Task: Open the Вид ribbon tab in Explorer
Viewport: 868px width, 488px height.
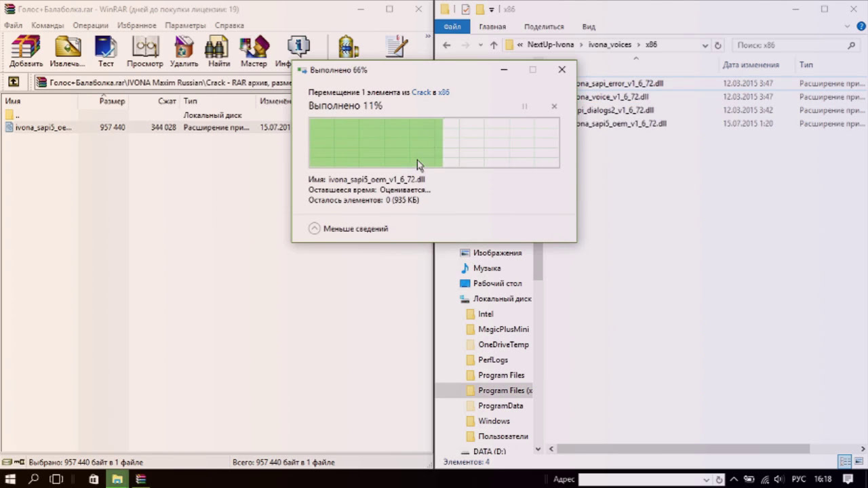Action: click(x=589, y=26)
